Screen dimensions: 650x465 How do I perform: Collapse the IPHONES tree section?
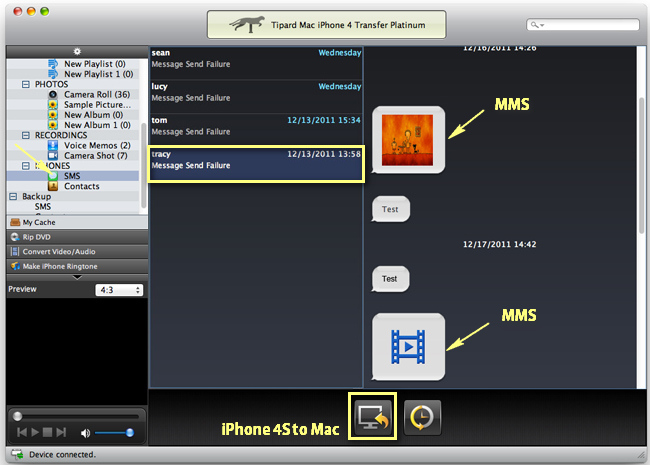[26, 166]
